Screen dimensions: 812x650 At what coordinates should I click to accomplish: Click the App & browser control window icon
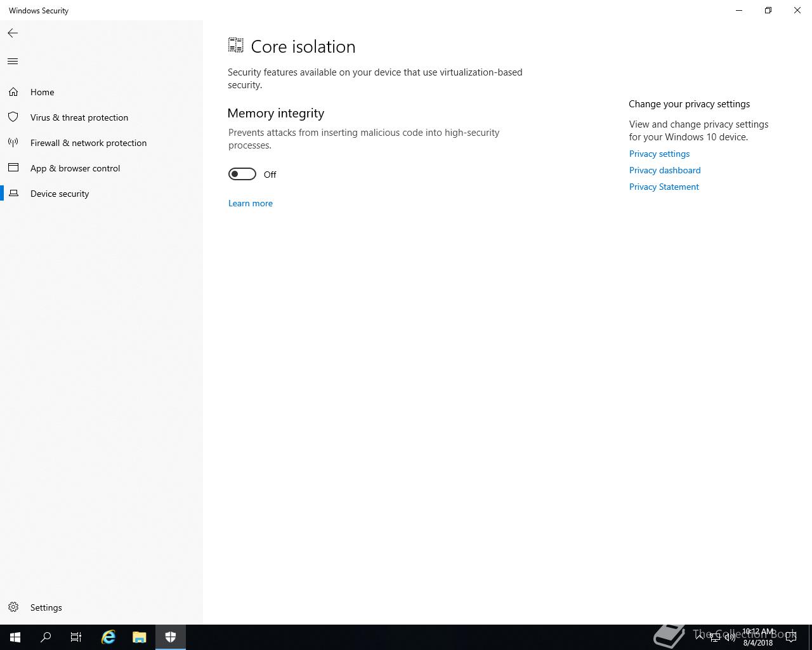tap(13, 168)
